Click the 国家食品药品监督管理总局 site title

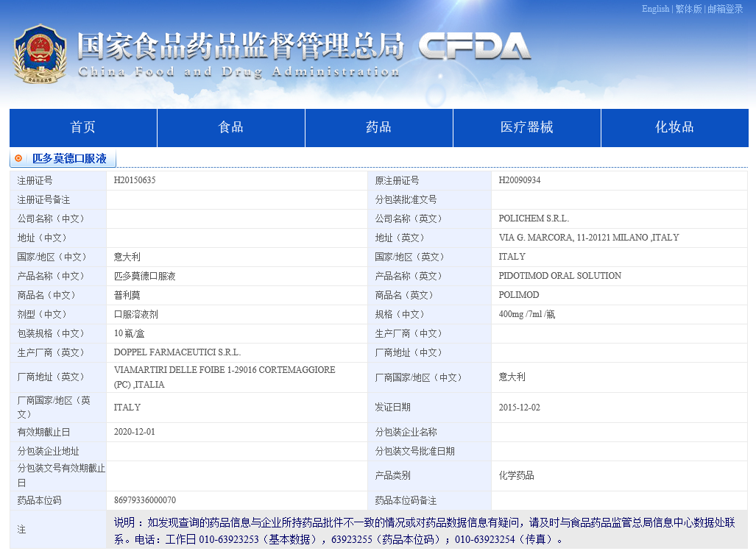(240, 46)
